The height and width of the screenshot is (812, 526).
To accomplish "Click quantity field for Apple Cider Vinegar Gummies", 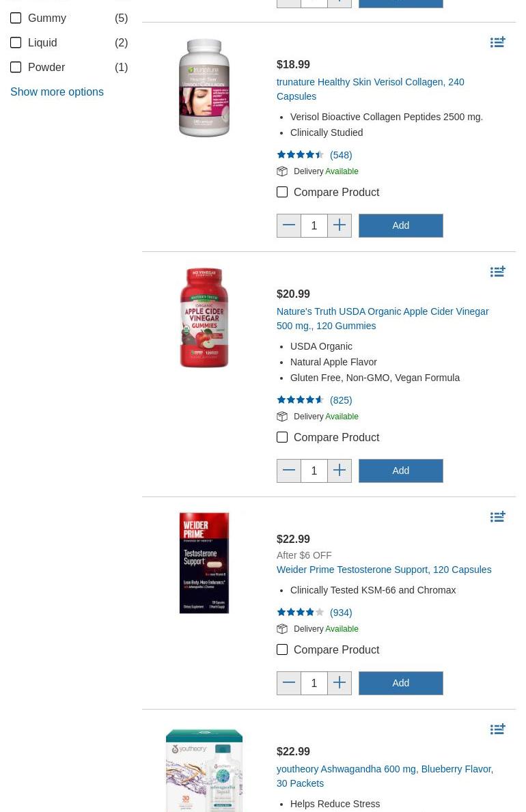I will click(x=314, y=471).
